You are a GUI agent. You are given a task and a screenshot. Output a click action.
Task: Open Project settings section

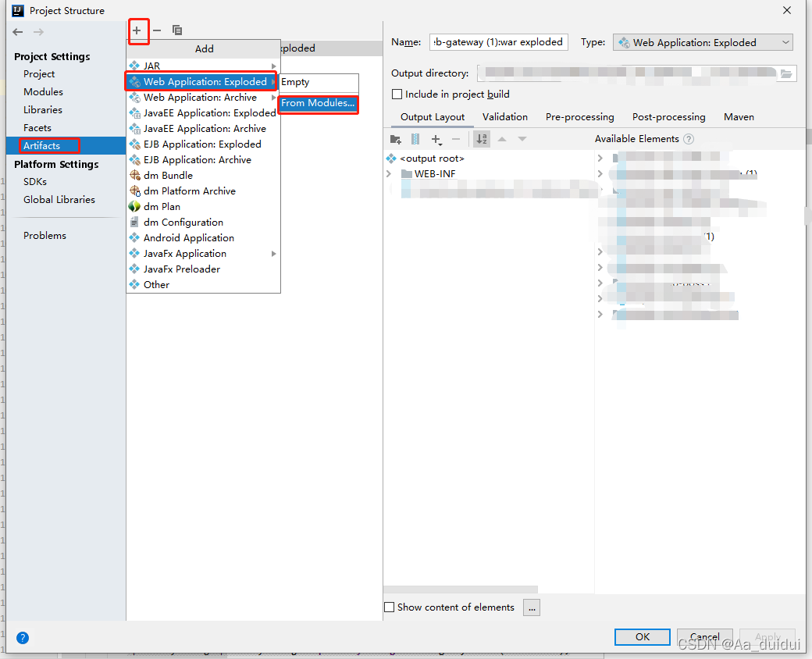[x=39, y=74]
